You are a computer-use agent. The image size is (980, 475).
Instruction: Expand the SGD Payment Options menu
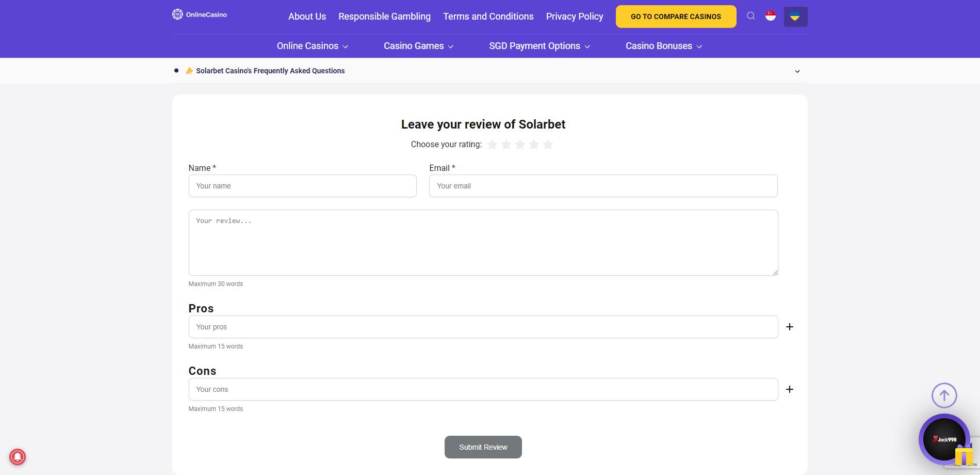(x=539, y=46)
